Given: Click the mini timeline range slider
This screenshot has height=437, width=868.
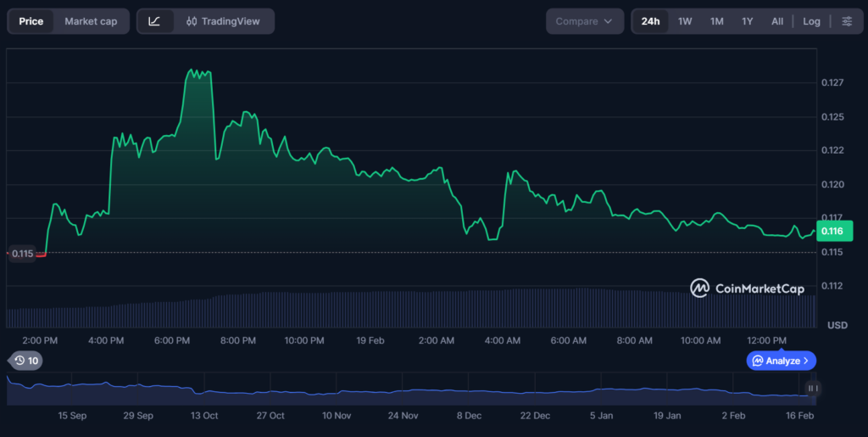Looking at the screenshot, I should point(407,390).
